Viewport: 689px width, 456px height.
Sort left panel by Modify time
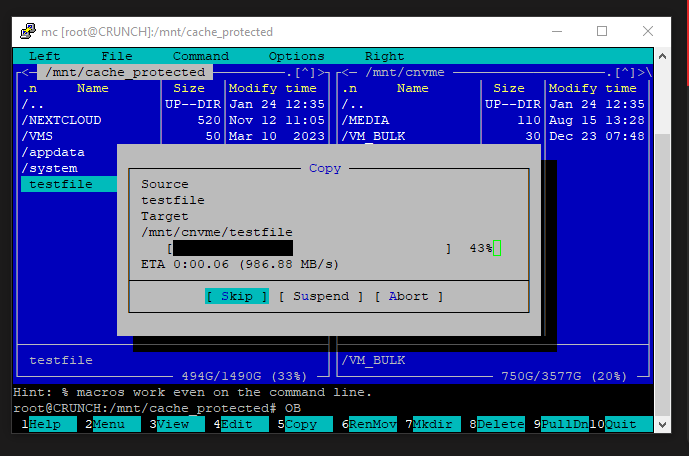(x=272, y=88)
